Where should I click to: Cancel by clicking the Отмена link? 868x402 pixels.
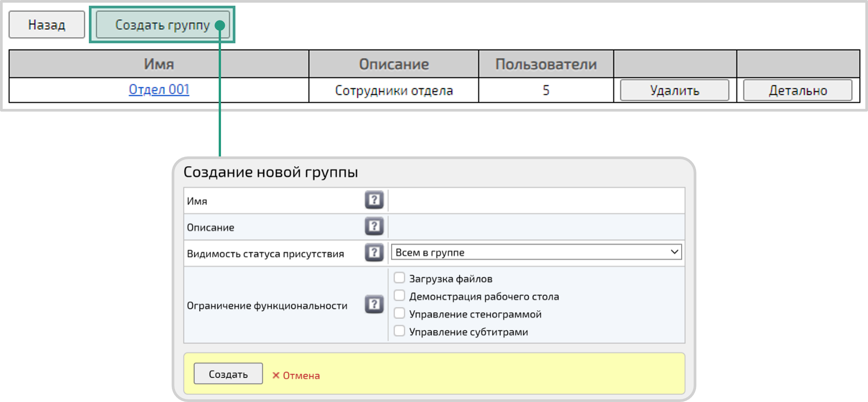coord(300,375)
